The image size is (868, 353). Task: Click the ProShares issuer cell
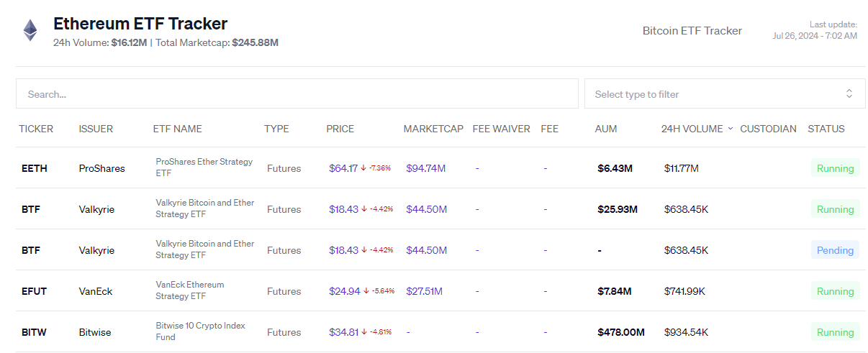pyautogui.click(x=101, y=168)
